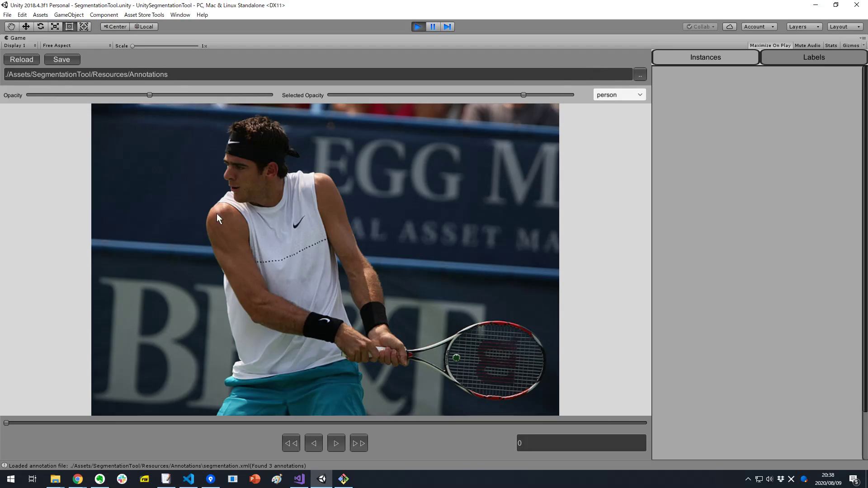Click the browse '..' folder button

[x=640, y=75]
